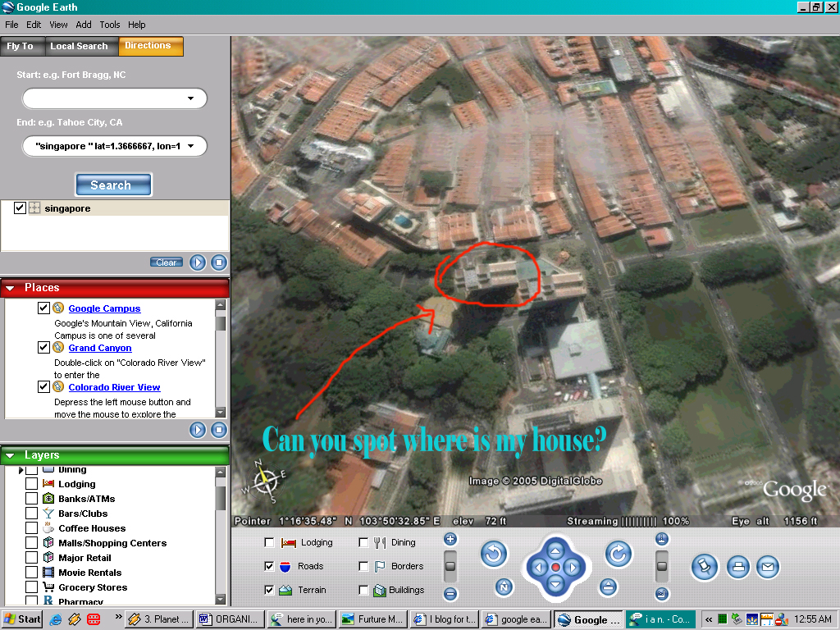Open the Colorado River View link

[x=114, y=387]
